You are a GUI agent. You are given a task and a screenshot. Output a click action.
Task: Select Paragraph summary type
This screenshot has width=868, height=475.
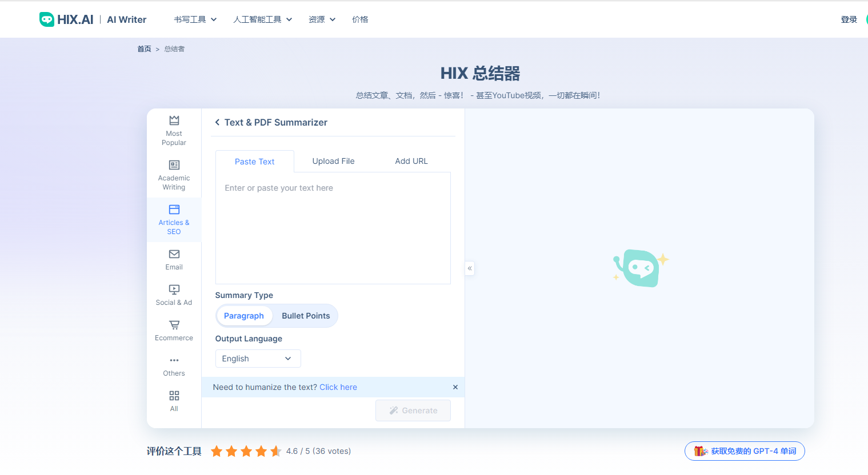244,316
